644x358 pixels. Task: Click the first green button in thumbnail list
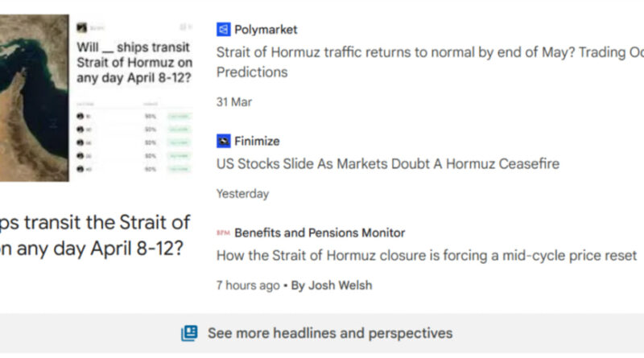click(179, 117)
